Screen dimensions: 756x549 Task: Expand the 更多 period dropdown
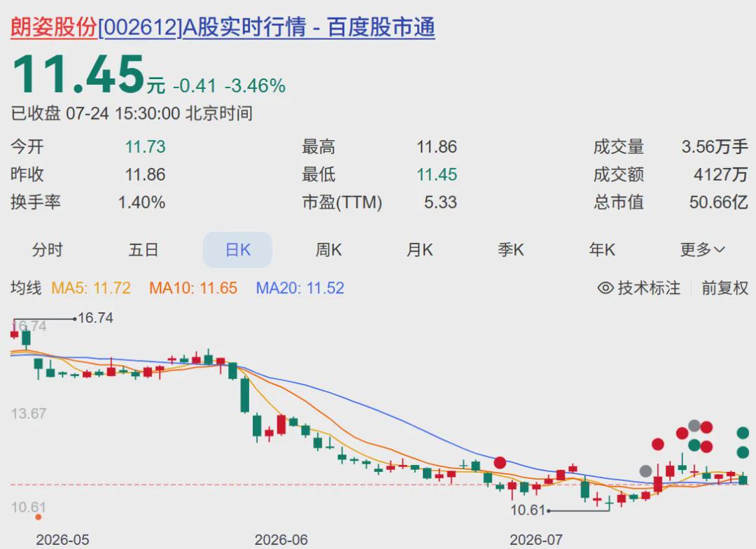tap(703, 250)
